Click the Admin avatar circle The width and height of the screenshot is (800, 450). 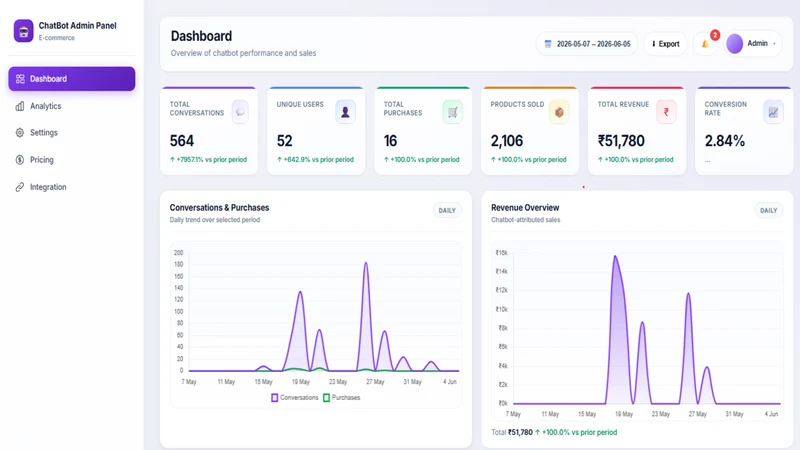pos(735,43)
